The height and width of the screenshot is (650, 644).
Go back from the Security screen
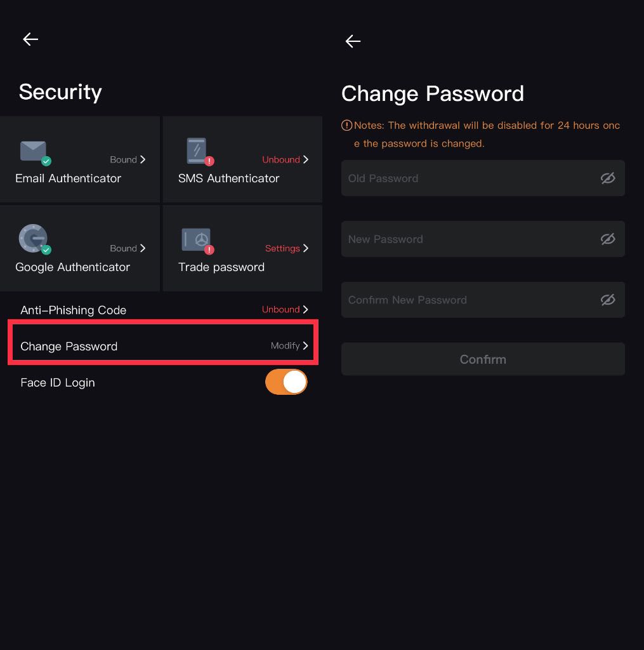(30, 39)
